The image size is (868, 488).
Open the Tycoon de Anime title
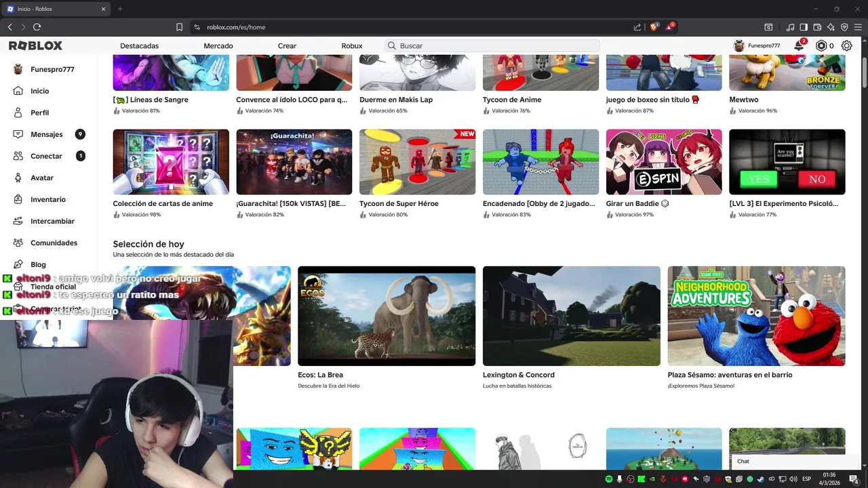(x=512, y=100)
